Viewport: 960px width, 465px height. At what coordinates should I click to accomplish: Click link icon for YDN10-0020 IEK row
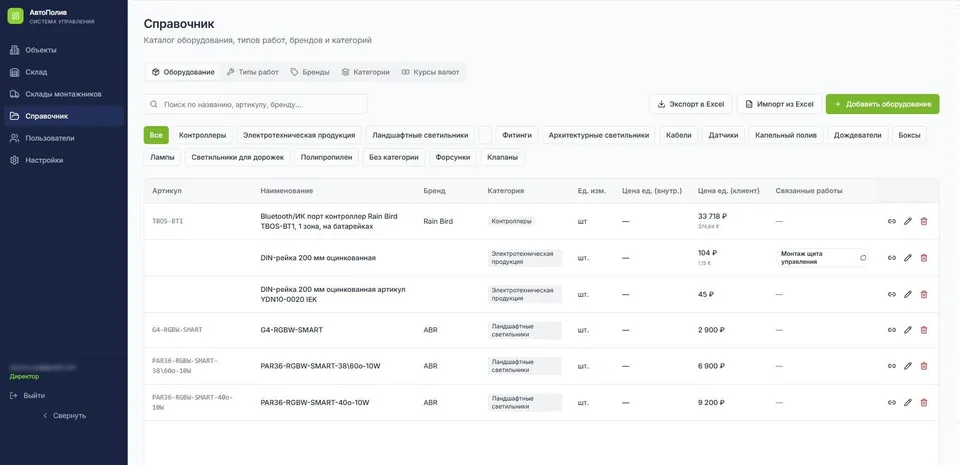click(x=892, y=294)
